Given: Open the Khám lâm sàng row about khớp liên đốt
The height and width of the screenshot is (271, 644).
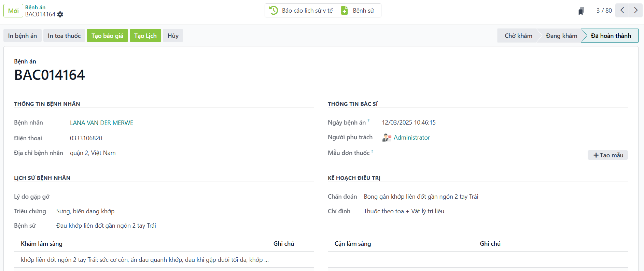Looking at the screenshot, I should pyautogui.click(x=145, y=260).
